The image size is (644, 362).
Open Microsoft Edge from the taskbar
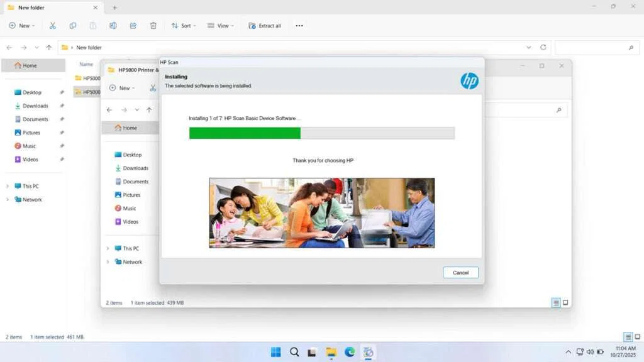click(350, 352)
